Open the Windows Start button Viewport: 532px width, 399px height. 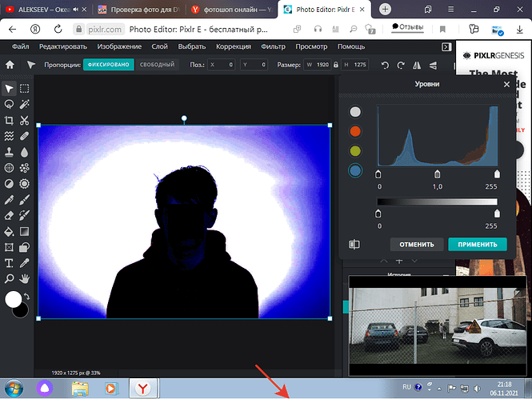[14, 389]
